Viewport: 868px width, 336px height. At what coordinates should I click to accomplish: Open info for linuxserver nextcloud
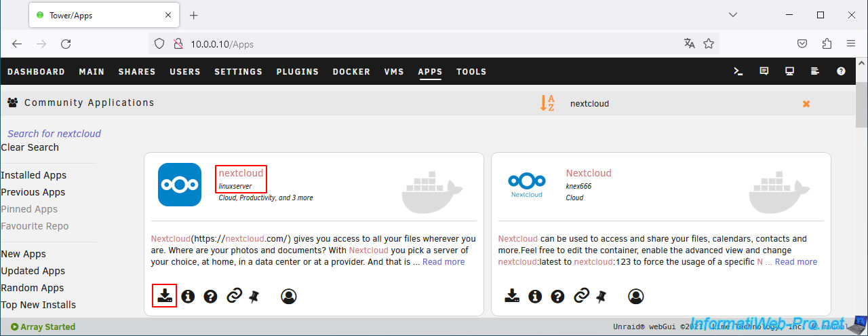pos(188,296)
